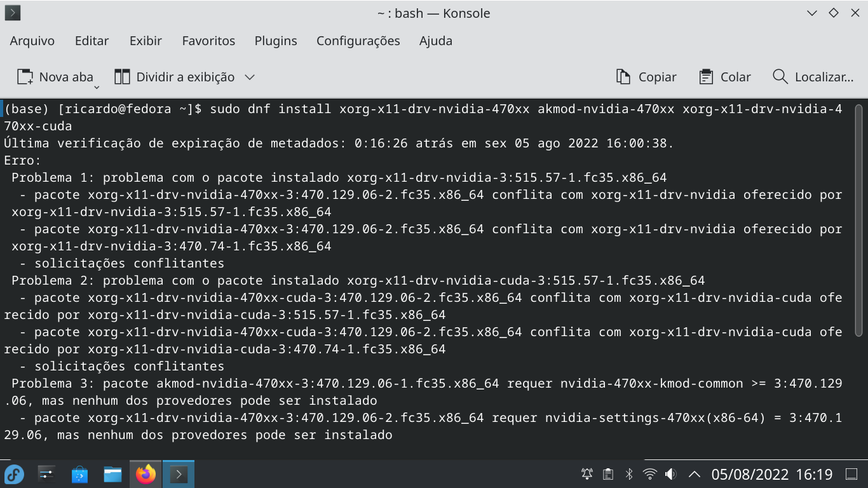This screenshot has width=868, height=488.
Task: Expand the Dividir a exibição chevron
Action: 250,77
